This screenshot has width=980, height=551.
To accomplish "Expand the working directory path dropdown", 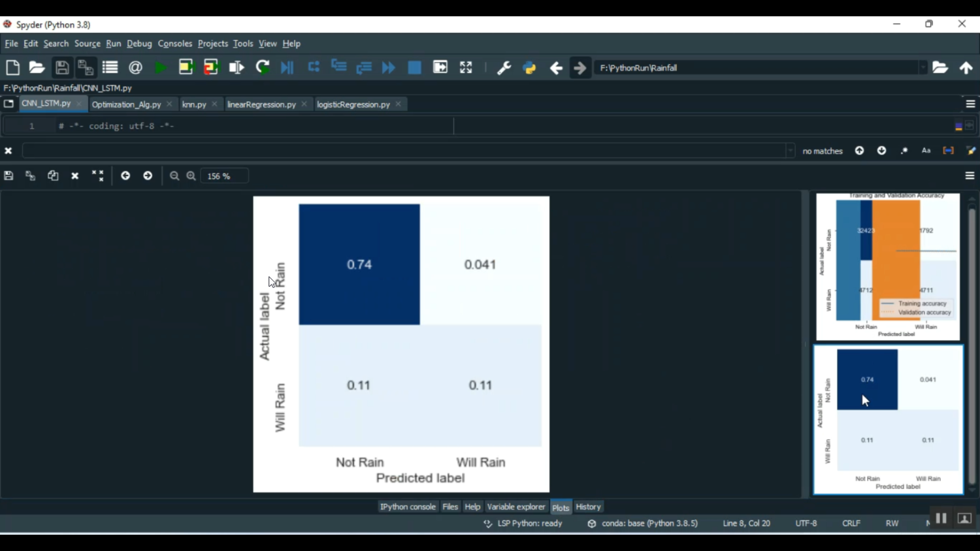I will [x=923, y=68].
